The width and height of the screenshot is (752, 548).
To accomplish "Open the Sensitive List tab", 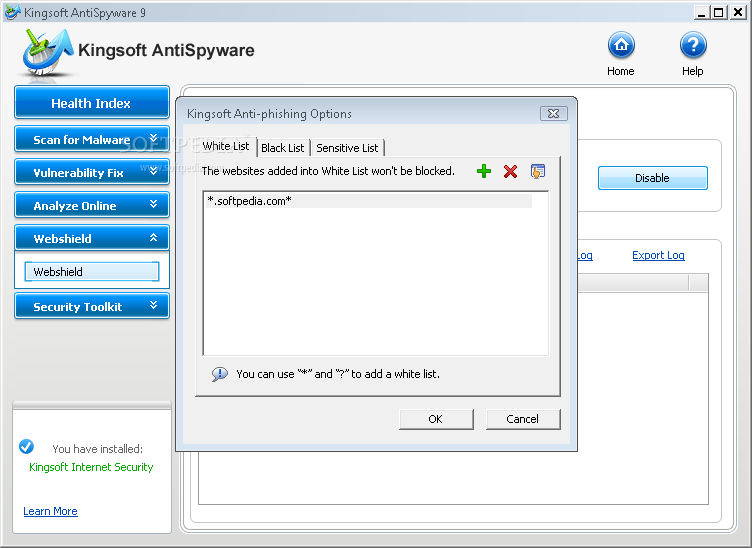I will [x=347, y=148].
